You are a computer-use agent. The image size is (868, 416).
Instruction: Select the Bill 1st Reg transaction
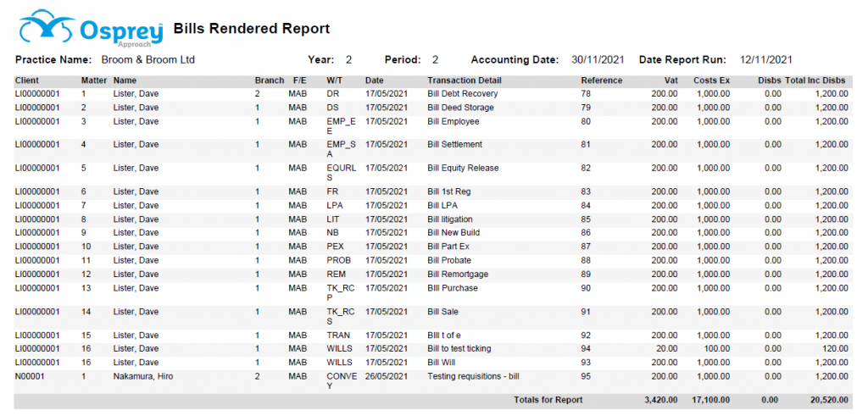449,191
